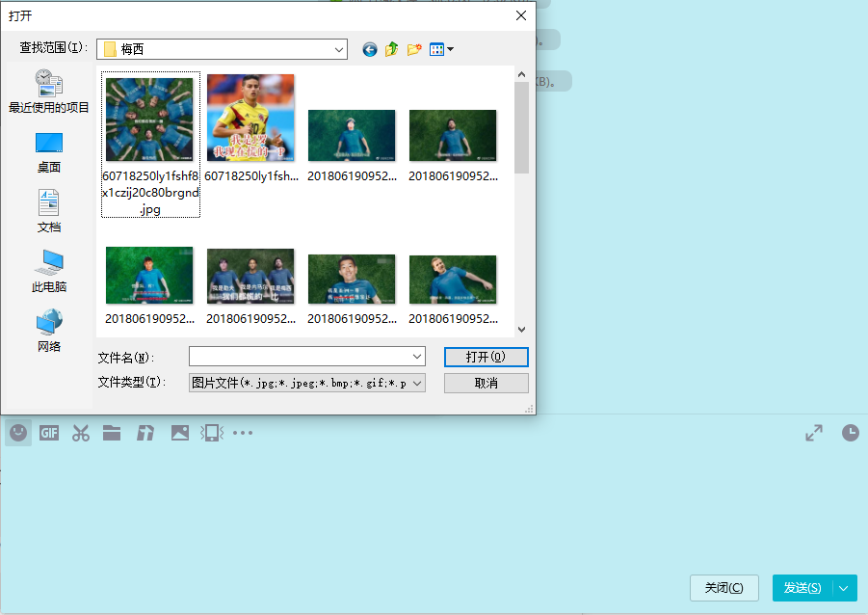This screenshot has height=615, width=868.
Task: Select file name 60718250ly1fsh... under yellow jersey
Action: point(251,176)
